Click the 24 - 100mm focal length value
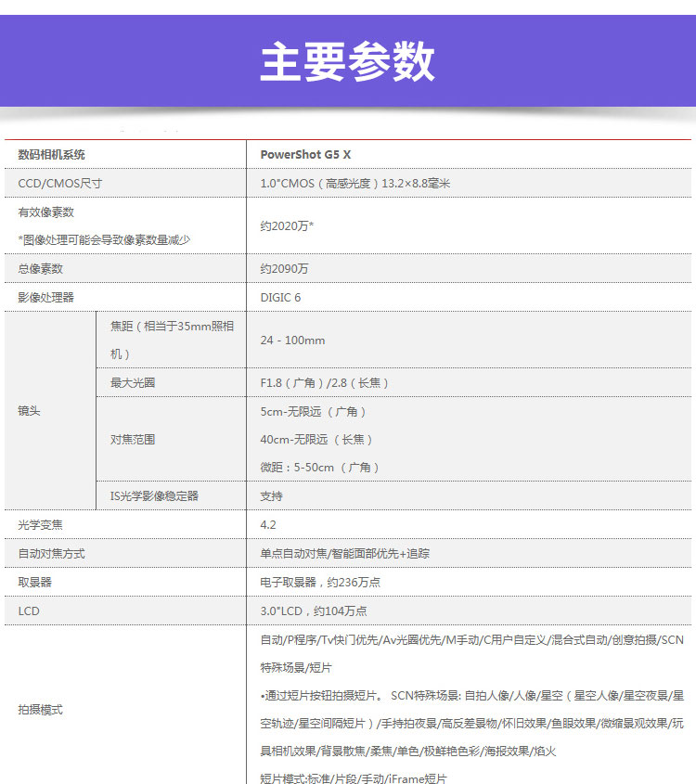 (292, 340)
